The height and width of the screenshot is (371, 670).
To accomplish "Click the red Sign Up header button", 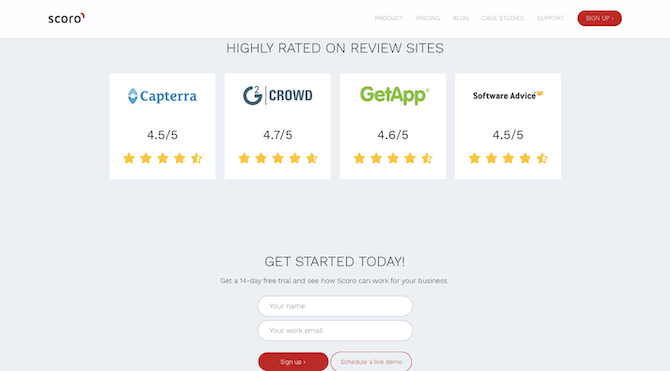I will coord(599,18).
